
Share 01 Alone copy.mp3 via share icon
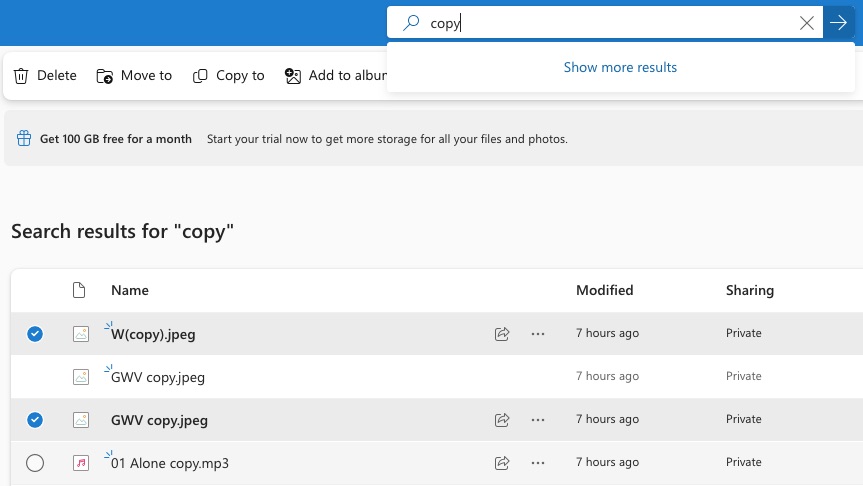[x=502, y=463]
